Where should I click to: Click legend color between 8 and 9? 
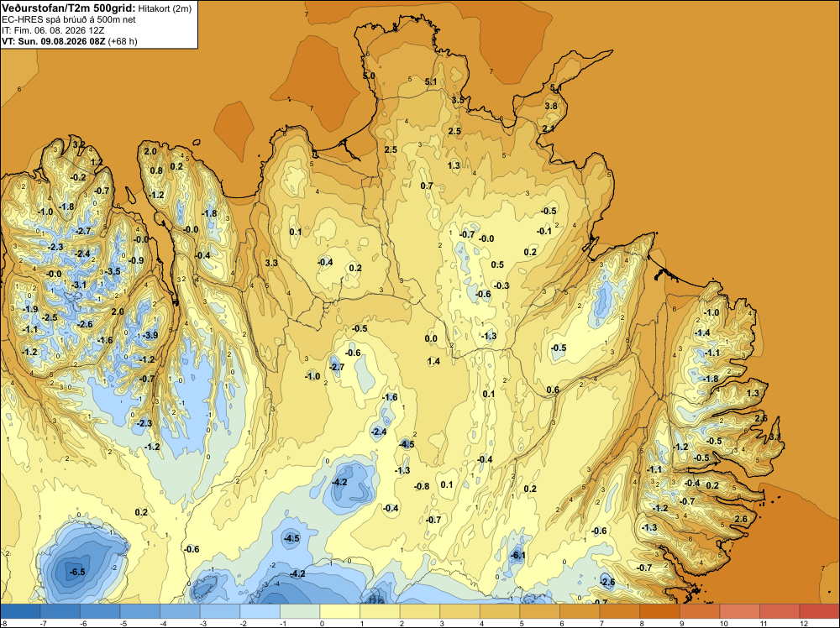tap(659, 611)
